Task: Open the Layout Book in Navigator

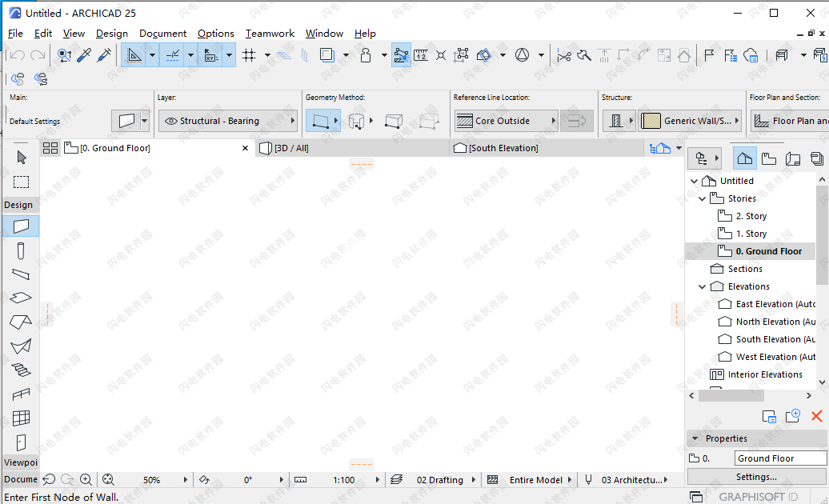Action: (793, 158)
